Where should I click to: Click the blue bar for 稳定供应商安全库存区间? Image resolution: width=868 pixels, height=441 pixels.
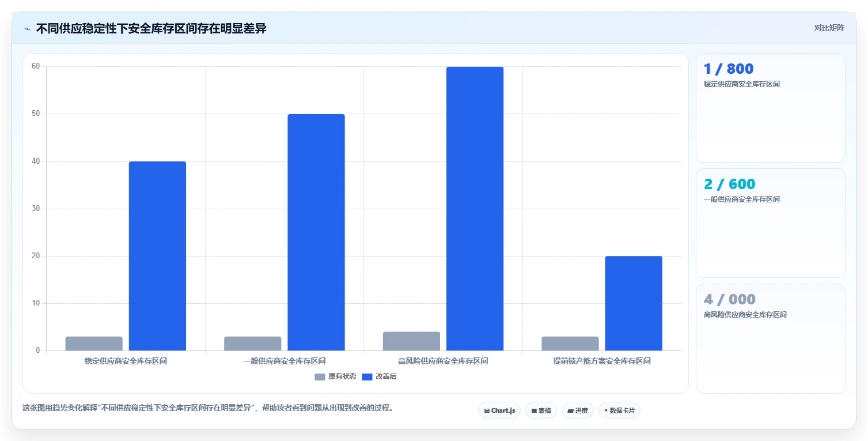(157, 256)
